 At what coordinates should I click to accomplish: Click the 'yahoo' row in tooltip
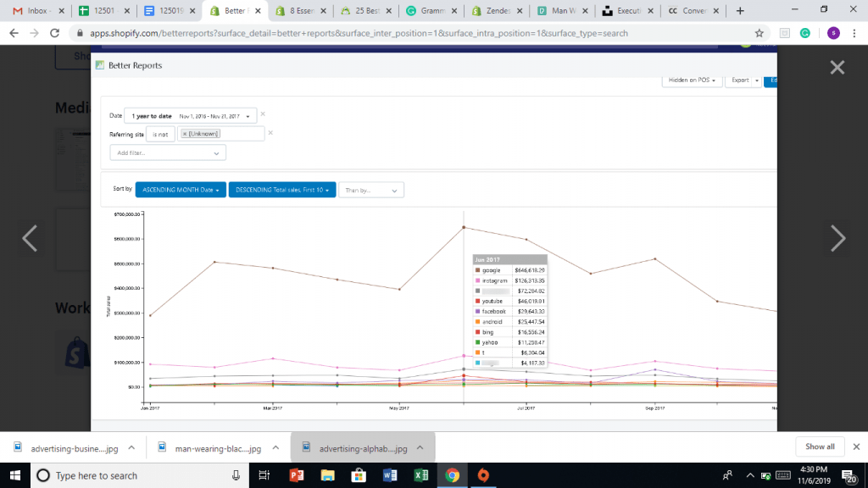click(x=509, y=342)
